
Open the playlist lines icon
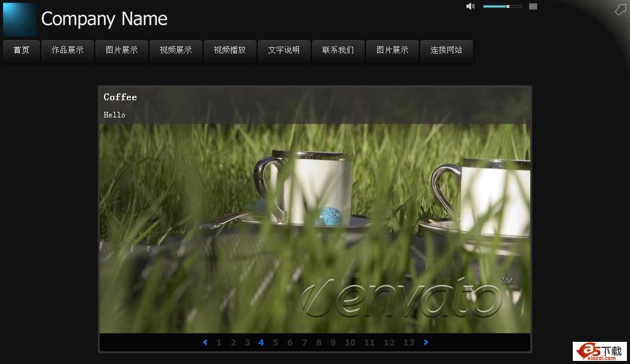[533, 6]
